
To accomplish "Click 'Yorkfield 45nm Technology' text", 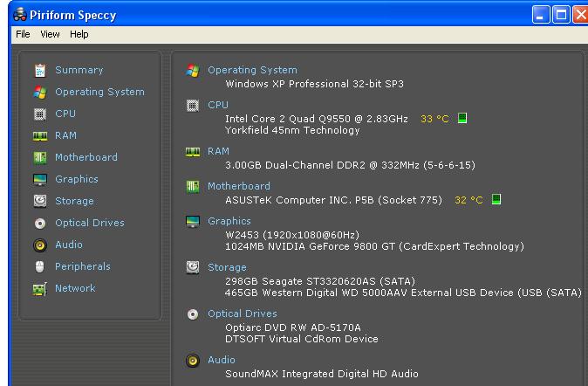I will (292, 130).
